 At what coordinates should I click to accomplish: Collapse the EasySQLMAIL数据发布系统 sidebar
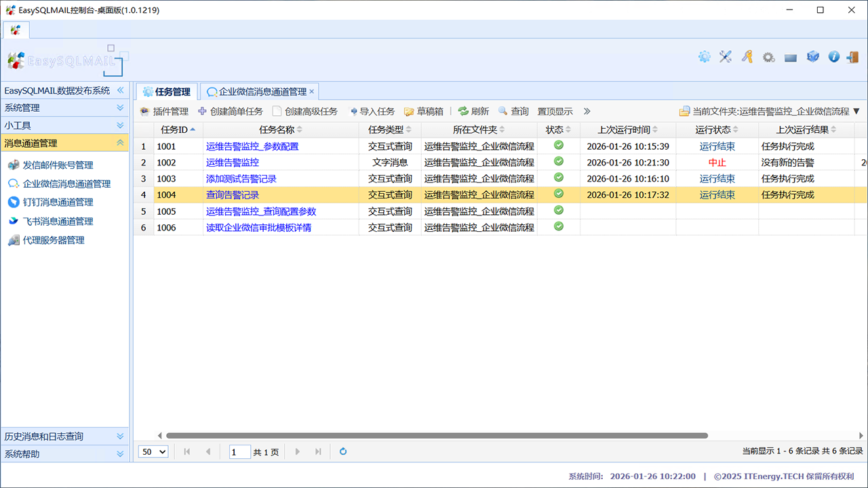(120, 90)
